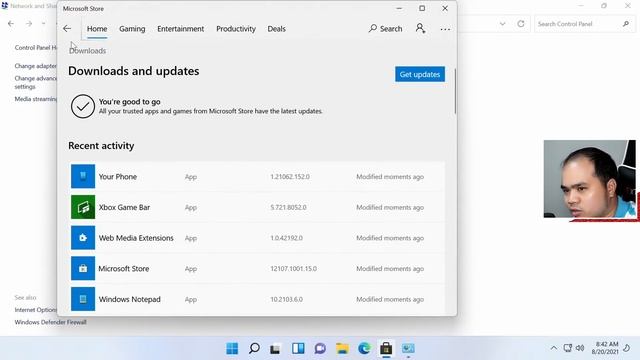Switch to Control Panel in the taskbar
Viewport: 640px width, 360px height.
[408, 348]
